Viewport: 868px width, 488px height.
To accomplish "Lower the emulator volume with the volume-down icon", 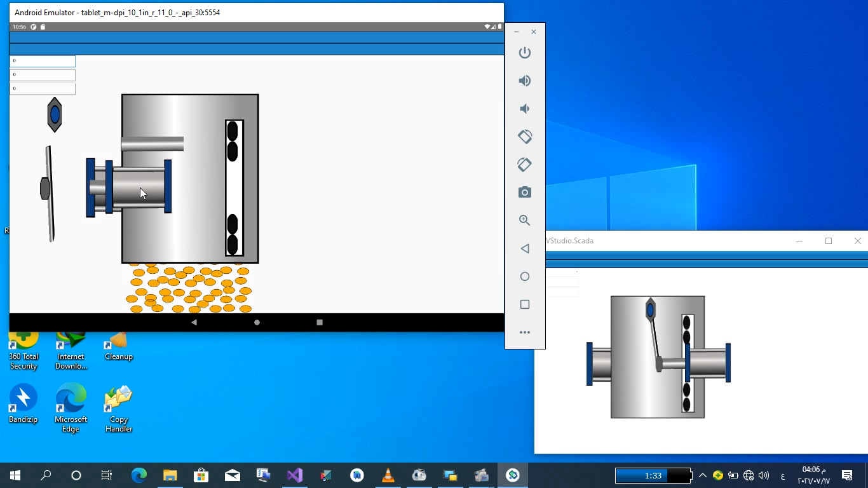I will point(525,109).
